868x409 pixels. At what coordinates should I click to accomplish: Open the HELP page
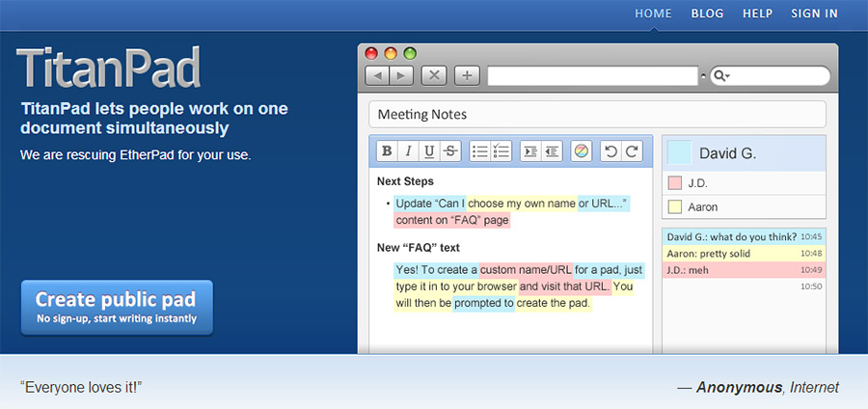pos(757,14)
